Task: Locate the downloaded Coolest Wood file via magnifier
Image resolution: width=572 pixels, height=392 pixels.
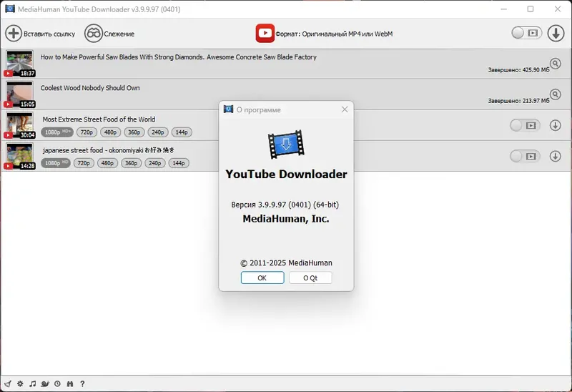Action: point(556,94)
